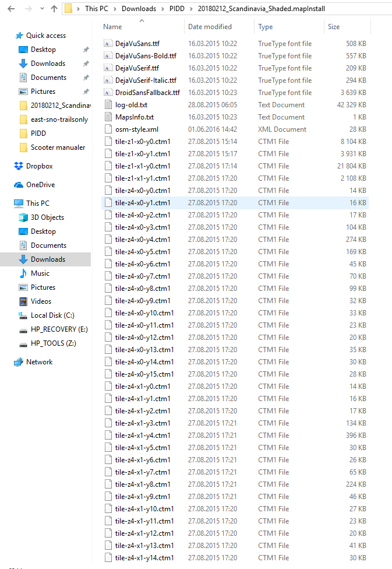Select the 3D Objects folder icon

tap(23, 217)
